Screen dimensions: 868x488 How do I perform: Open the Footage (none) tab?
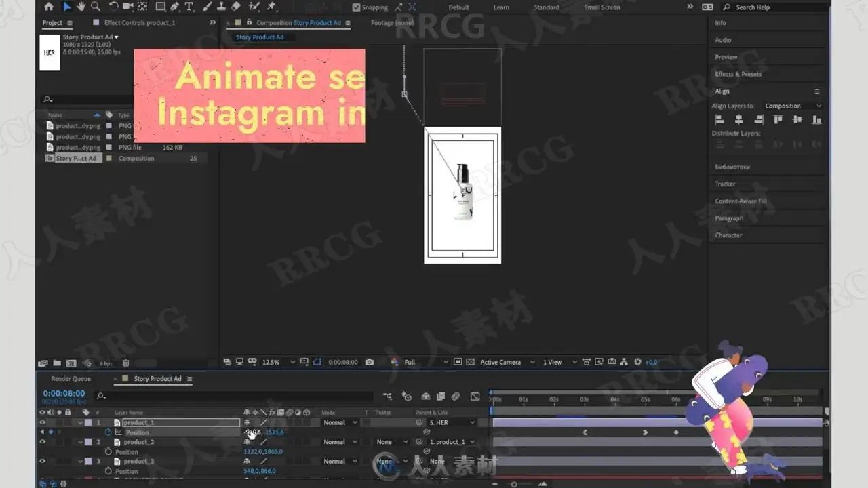click(392, 22)
